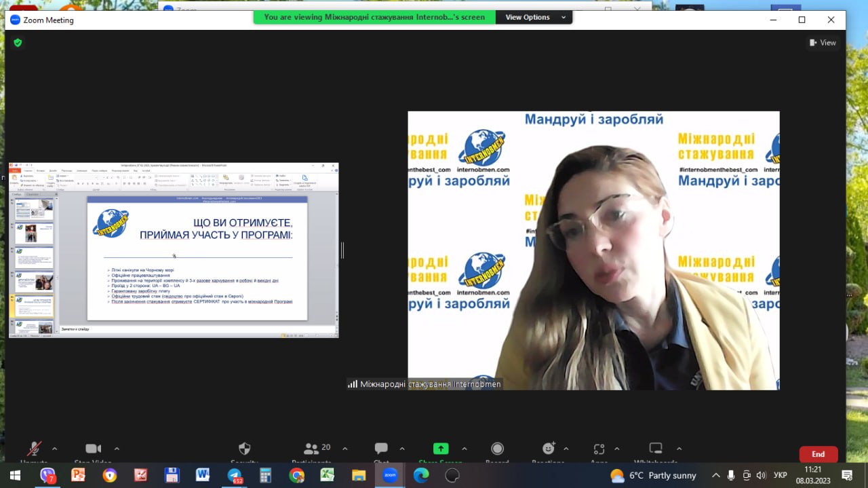Open Telegram from the Windows taskbar
The width and height of the screenshot is (868, 488).
click(235, 475)
